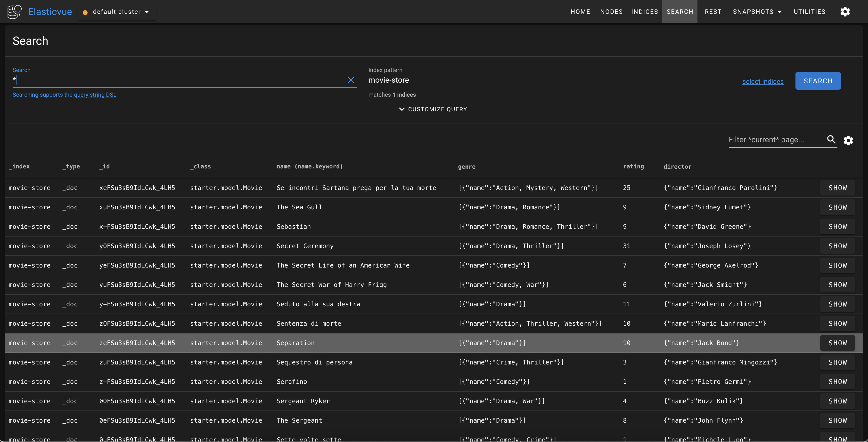
Task: Show the Separation movie document
Action: coord(837,343)
